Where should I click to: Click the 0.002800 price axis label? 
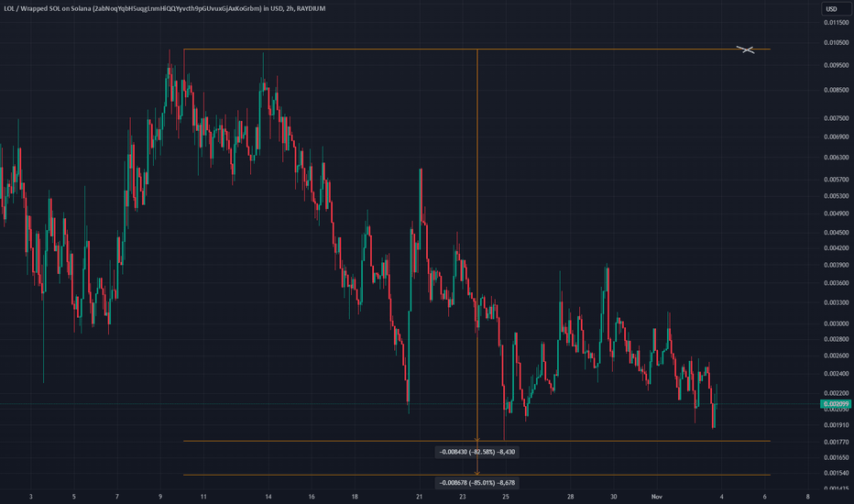point(836,339)
